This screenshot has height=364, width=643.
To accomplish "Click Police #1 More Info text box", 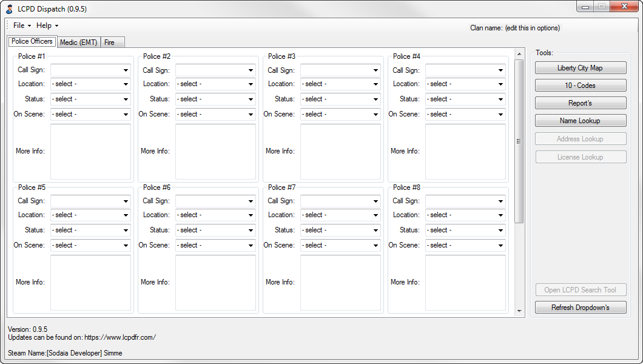I will pos(90,152).
